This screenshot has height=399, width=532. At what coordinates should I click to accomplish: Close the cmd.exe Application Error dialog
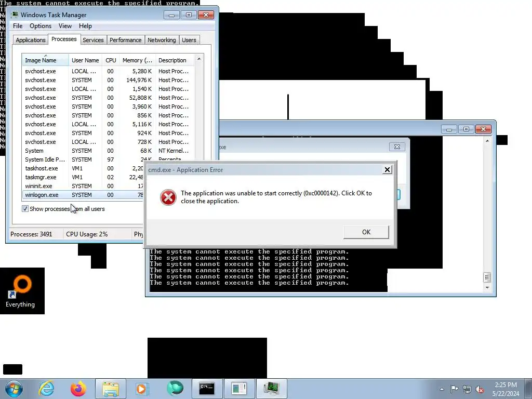tap(387, 170)
